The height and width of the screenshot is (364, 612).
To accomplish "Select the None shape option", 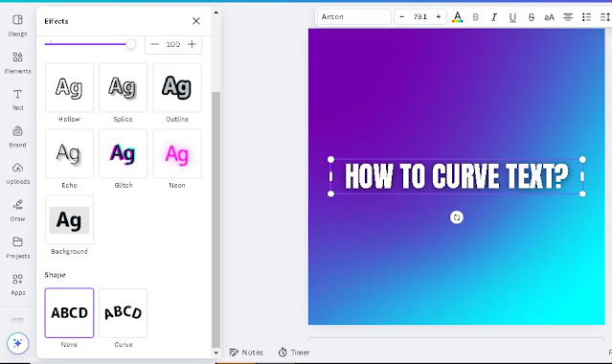I will click(70, 313).
